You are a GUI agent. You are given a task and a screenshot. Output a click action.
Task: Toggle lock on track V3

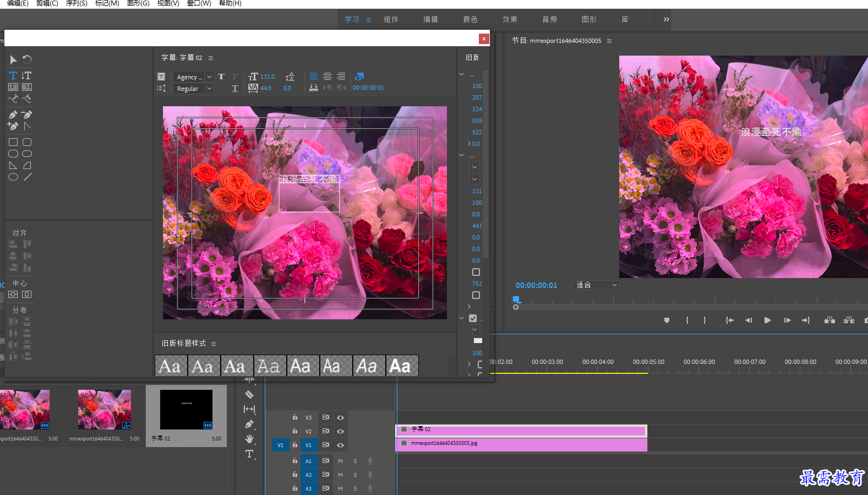[x=295, y=417]
